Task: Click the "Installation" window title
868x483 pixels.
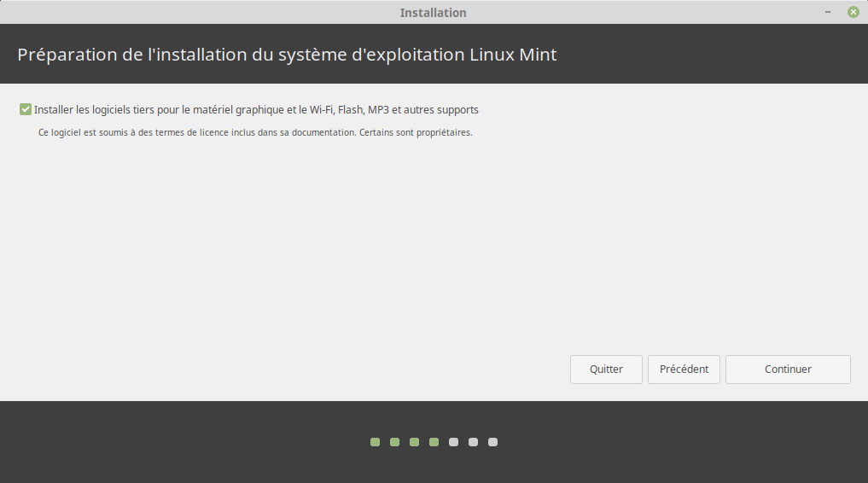Action: 433,13
